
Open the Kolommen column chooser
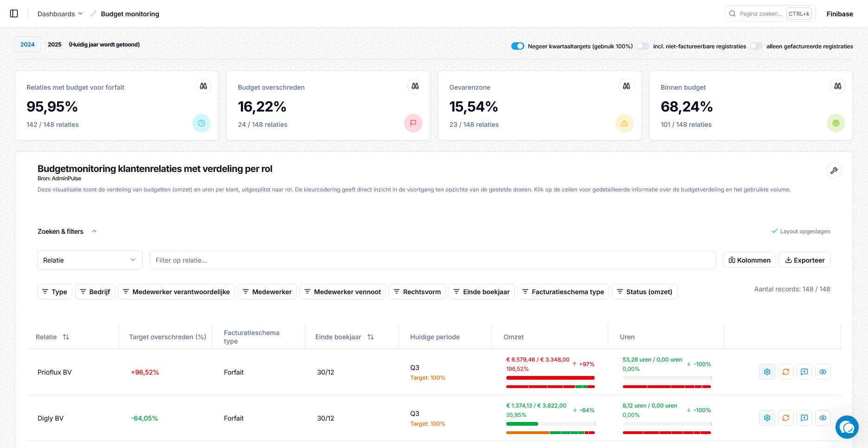tap(749, 260)
